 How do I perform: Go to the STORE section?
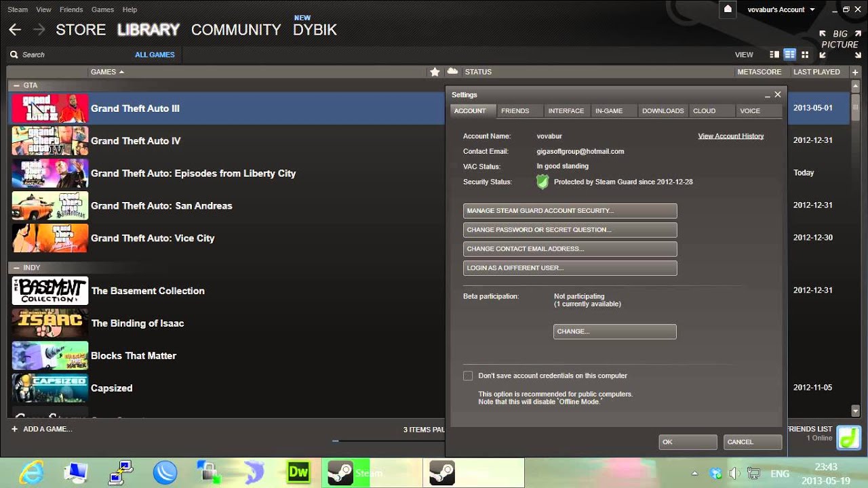point(81,30)
